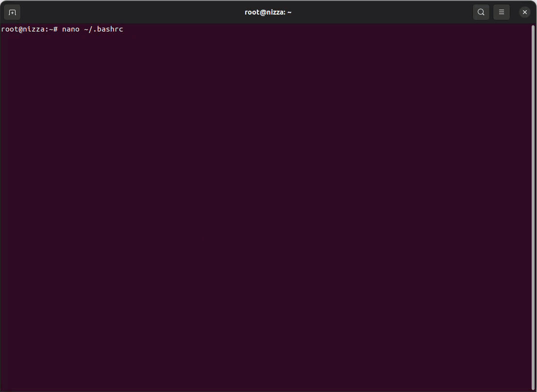Click the # prompt symbol
The image size is (537, 392).
tap(56, 30)
